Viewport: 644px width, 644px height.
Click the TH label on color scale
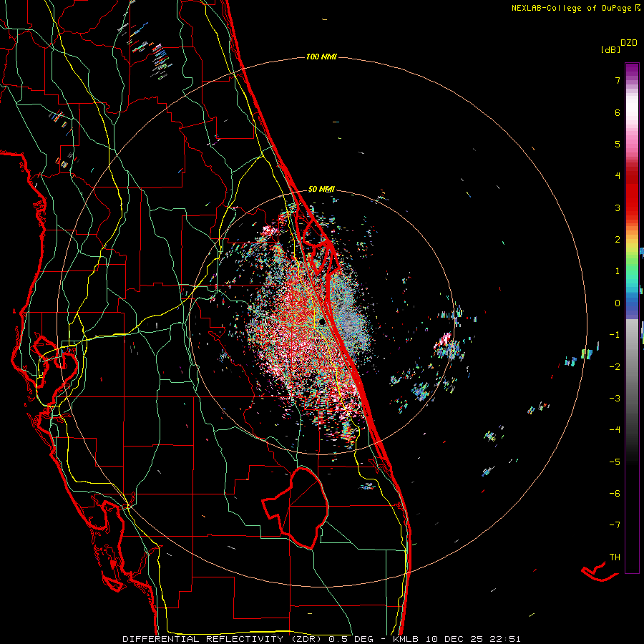coord(615,557)
